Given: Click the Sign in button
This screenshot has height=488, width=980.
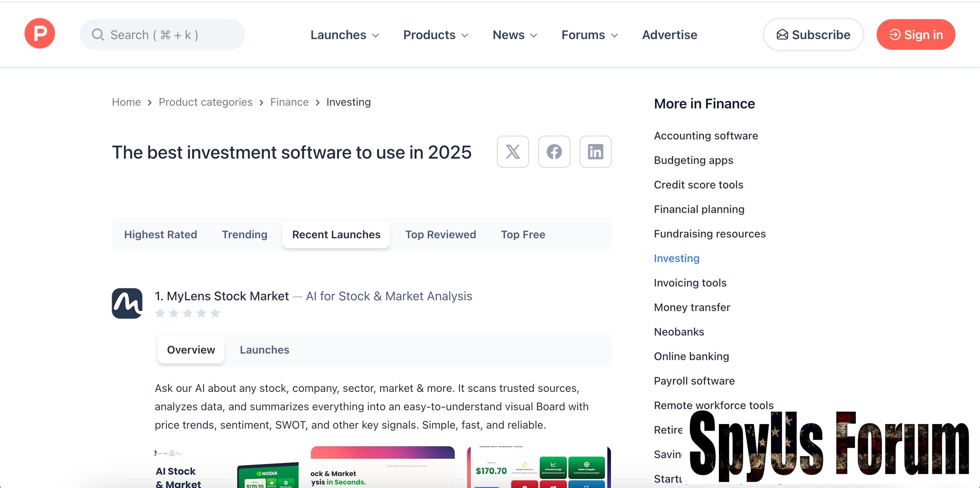Looking at the screenshot, I should [916, 35].
